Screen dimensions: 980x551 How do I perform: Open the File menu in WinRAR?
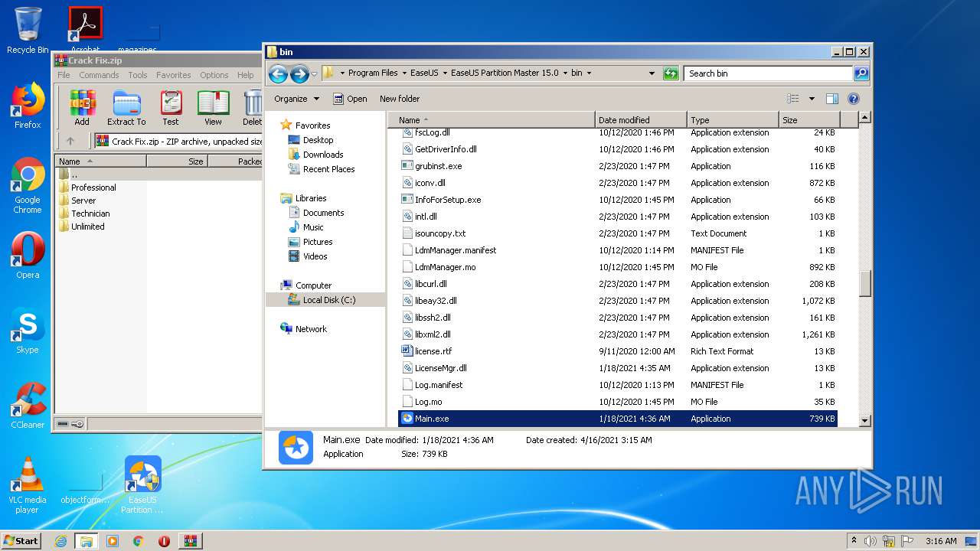[64, 75]
